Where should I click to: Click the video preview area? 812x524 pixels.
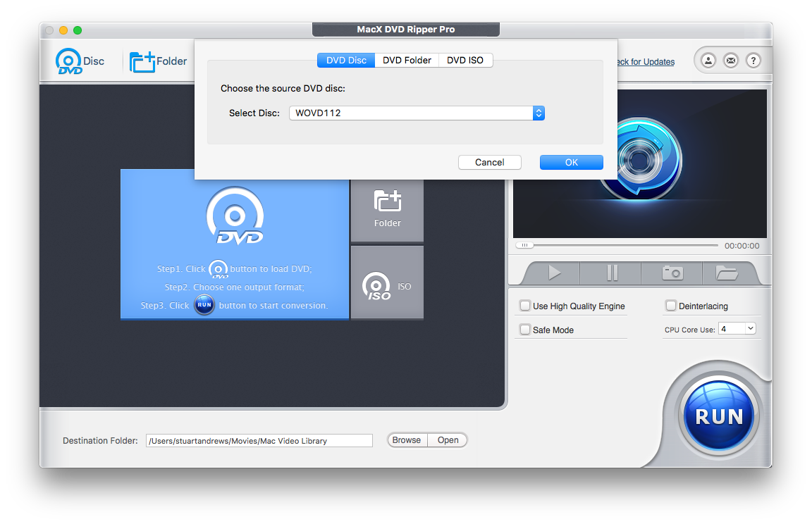pos(640,163)
